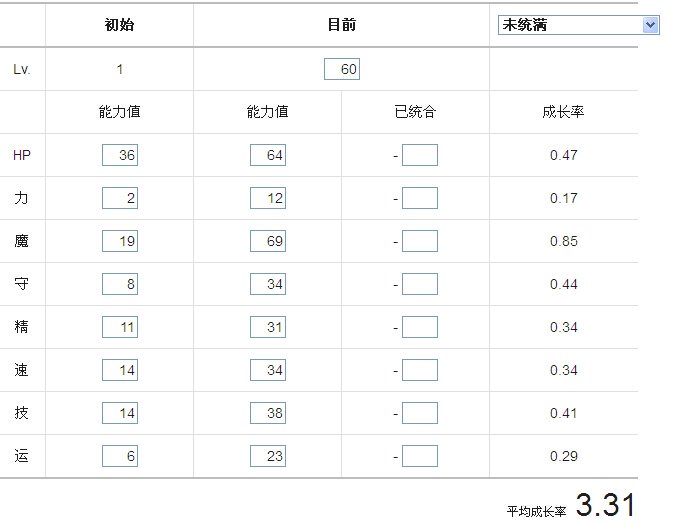Select the initial 守 value field
This screenshot has height=524, width=675.
pyautogui.click(x=120, y=284)
